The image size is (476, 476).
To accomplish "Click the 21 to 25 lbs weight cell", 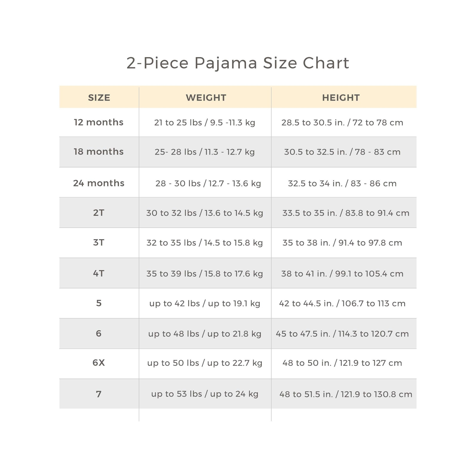I will (x=205, y=123).
